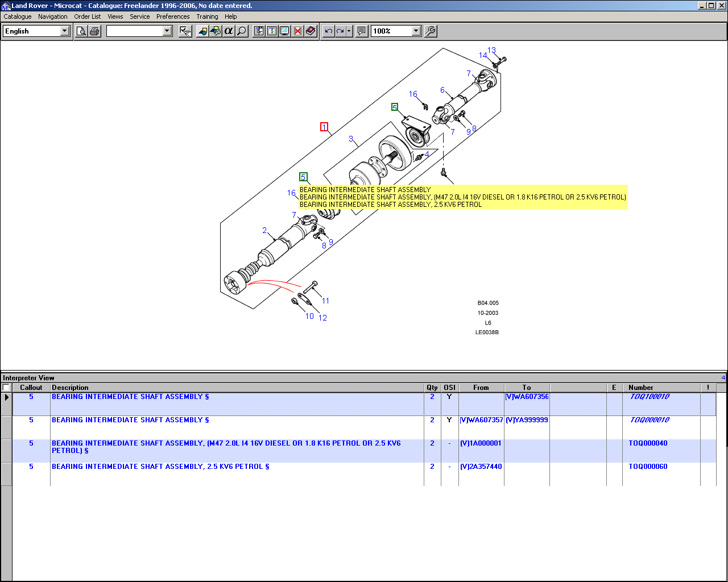This screenshot has width=728, height=582.
Task: Select red callout 1 box on diagram
Action: pos(324,127)
